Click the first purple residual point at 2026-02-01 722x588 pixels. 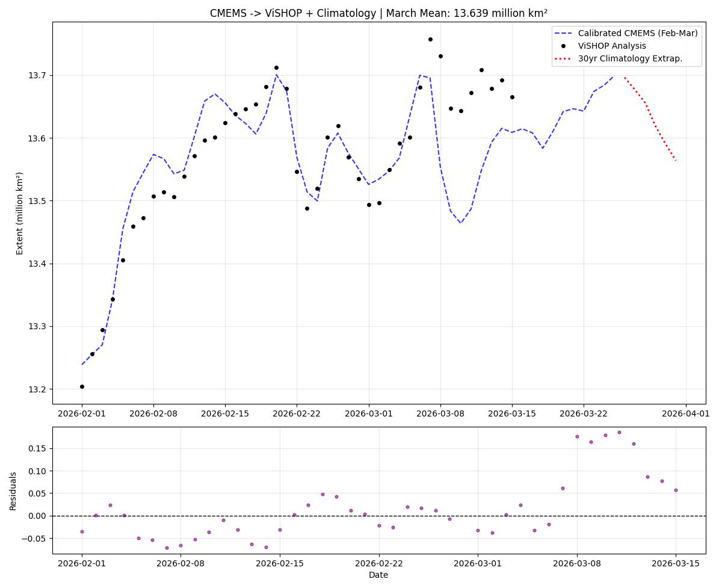82,531
